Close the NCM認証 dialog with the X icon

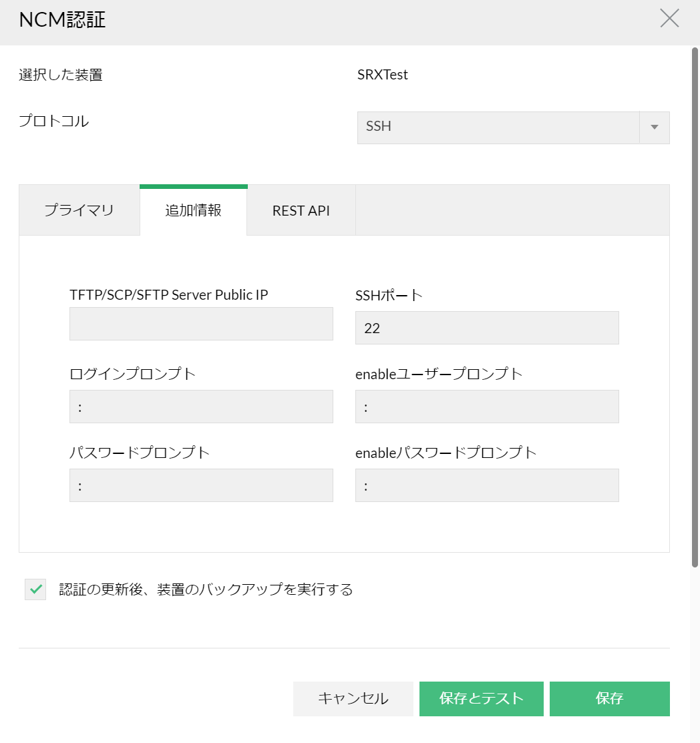click(x=669, y=19)
